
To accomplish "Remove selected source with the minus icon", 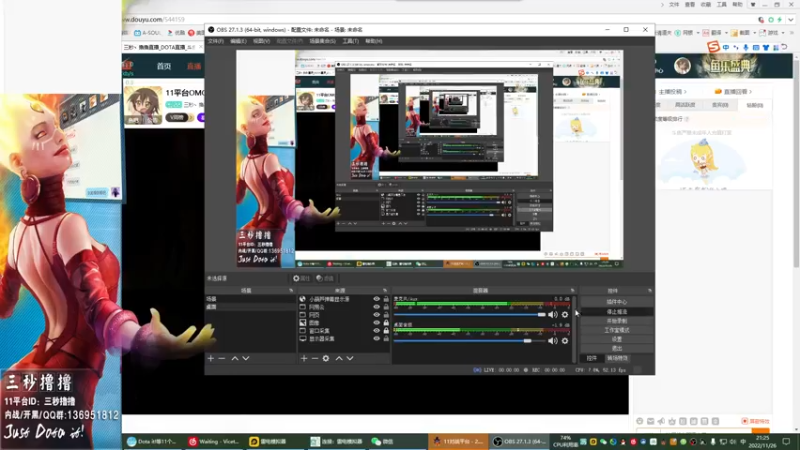I will pos(314,359).
